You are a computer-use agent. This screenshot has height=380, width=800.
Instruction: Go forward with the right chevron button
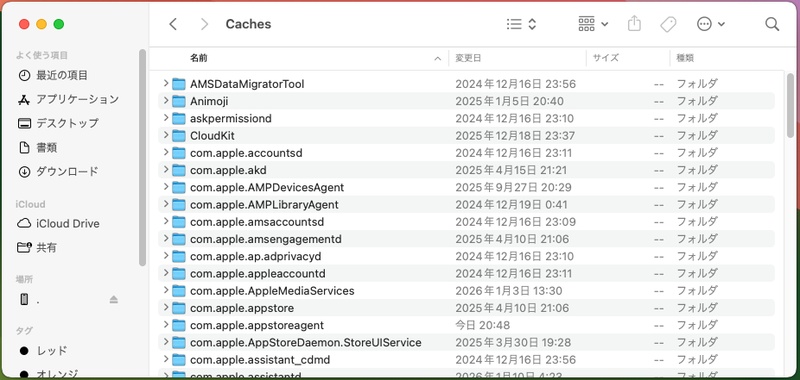[204, 24]
